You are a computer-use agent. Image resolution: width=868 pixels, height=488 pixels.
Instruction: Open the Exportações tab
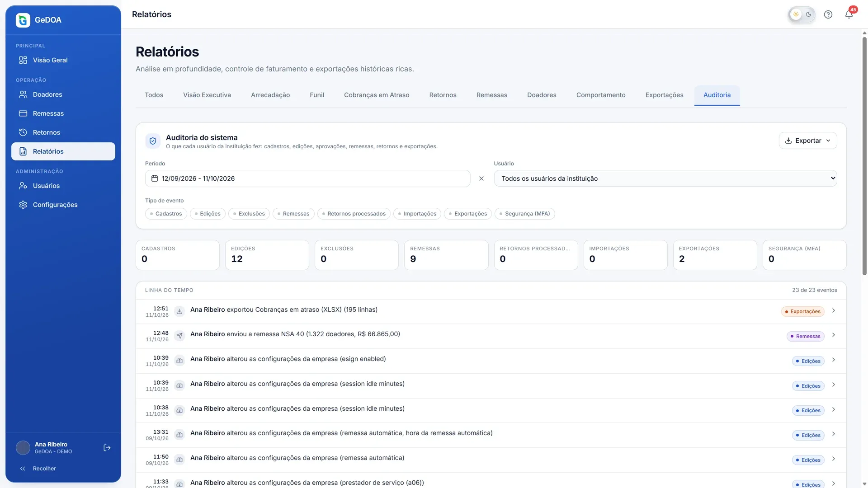coord(664,95)
